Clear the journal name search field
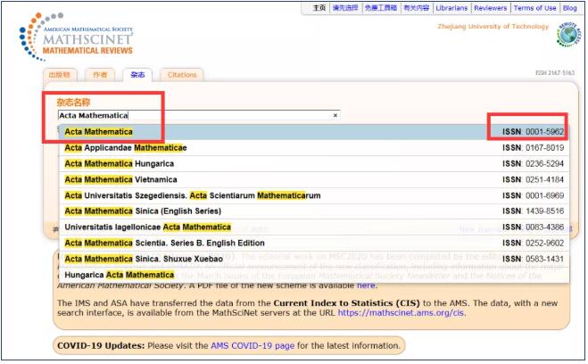 coord(335,116)
